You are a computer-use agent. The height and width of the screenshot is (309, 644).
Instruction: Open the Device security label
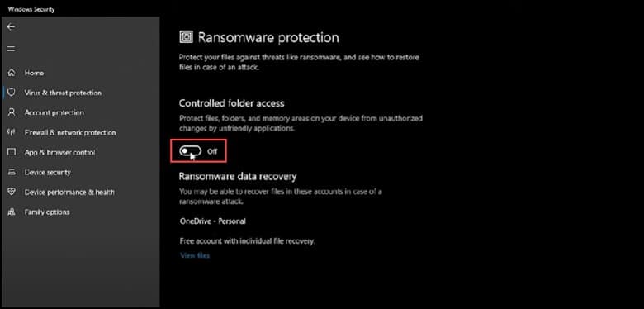pos(48,173)
